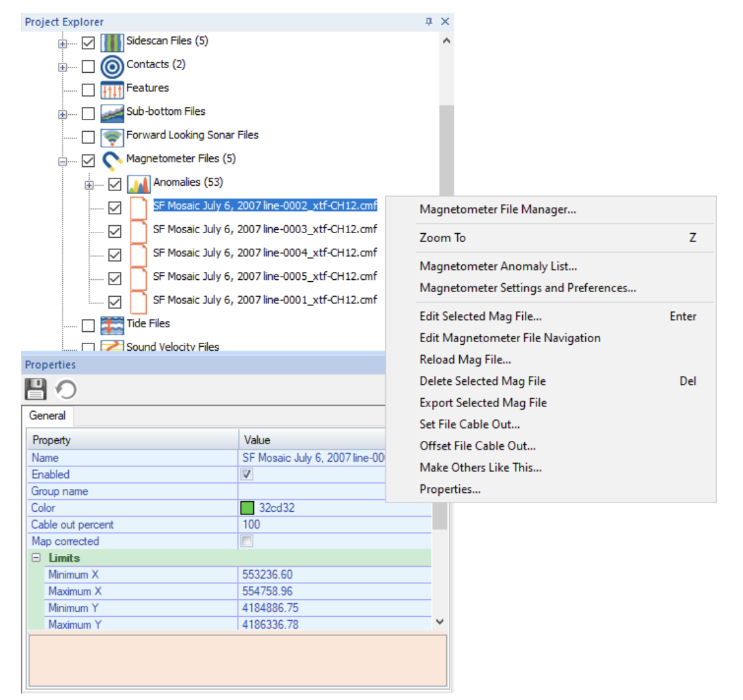Click the Sidescan Files waterfall icon
The image size is (743, 700).
pos(112,42)
